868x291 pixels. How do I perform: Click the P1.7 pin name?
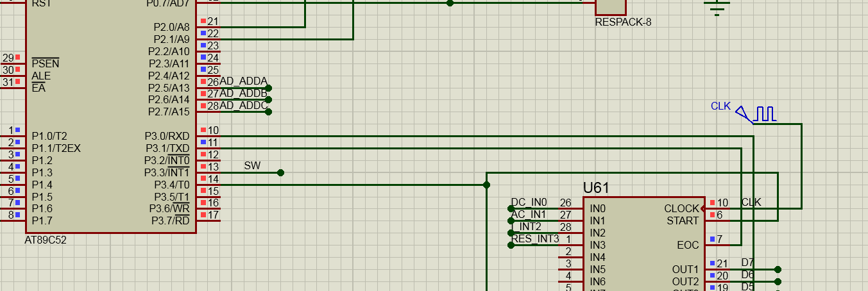click(42, 220)
